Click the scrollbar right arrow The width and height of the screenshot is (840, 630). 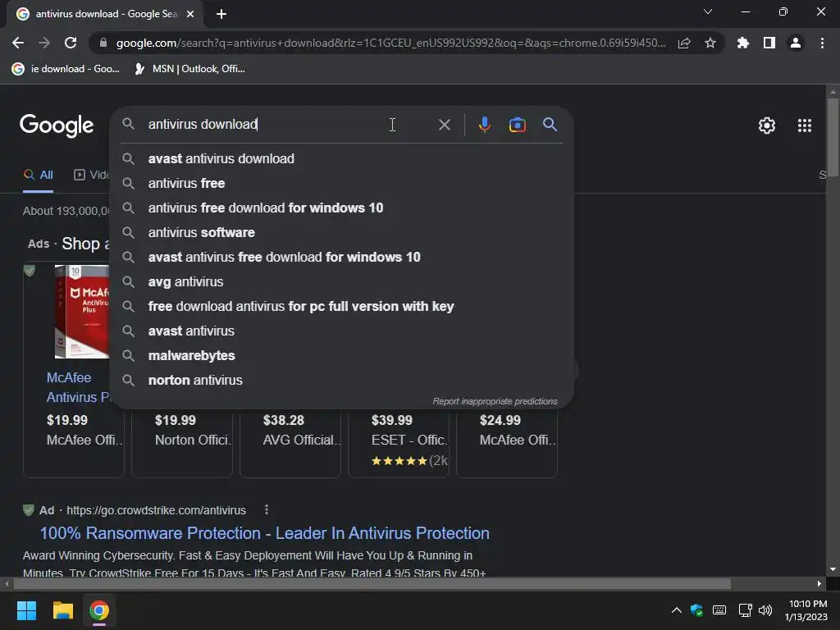[819, 583]
